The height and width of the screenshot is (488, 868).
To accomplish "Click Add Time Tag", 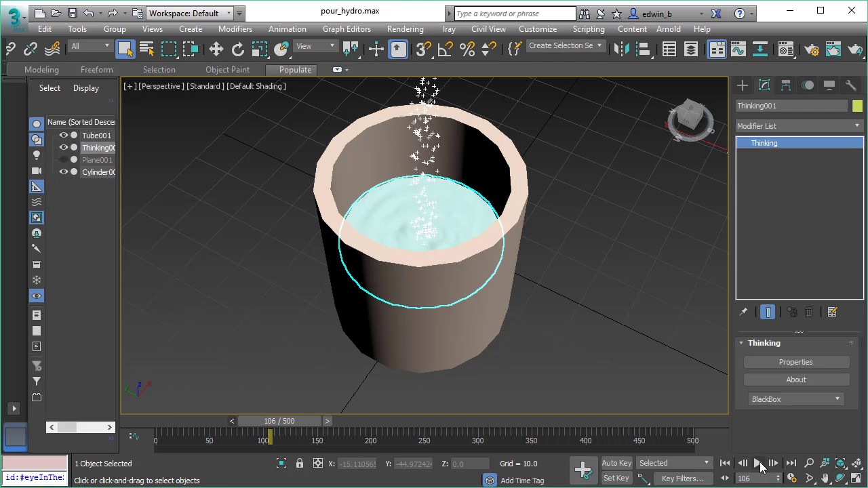I will point(522,481).
